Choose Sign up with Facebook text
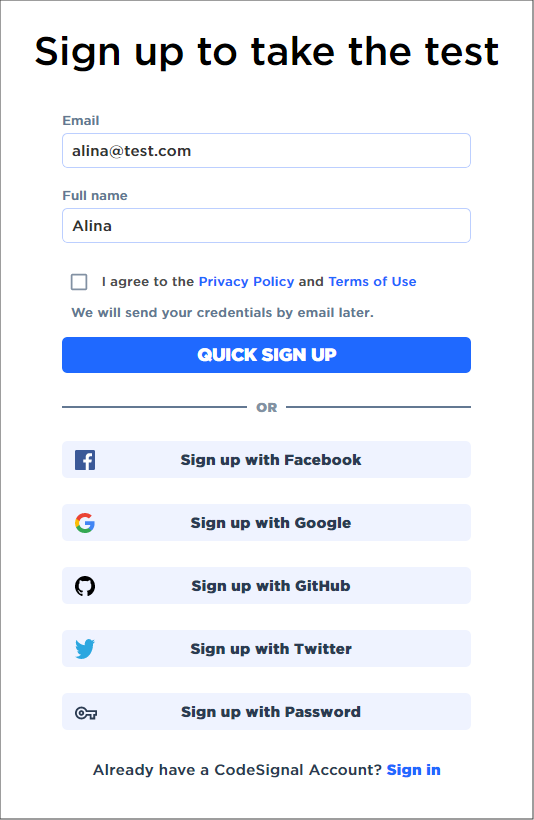The height and width of the screenshot is (820, 534). click(271, 460)
